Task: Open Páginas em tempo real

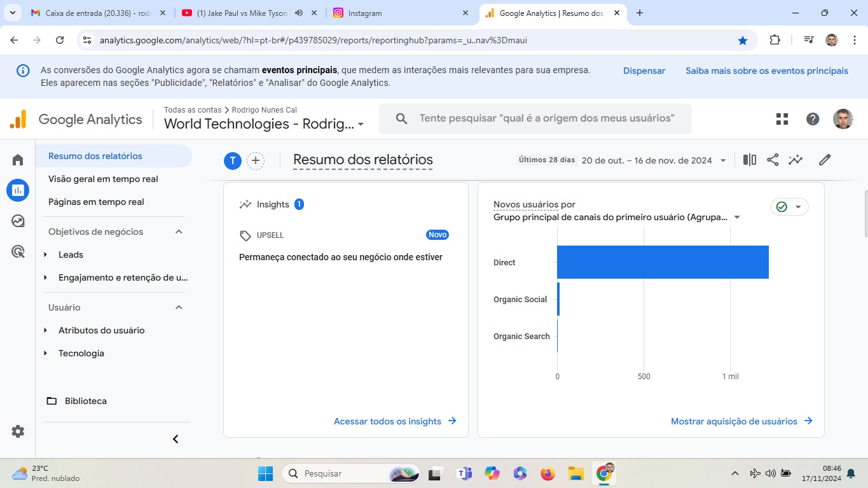Action: (x=96, y=202)
